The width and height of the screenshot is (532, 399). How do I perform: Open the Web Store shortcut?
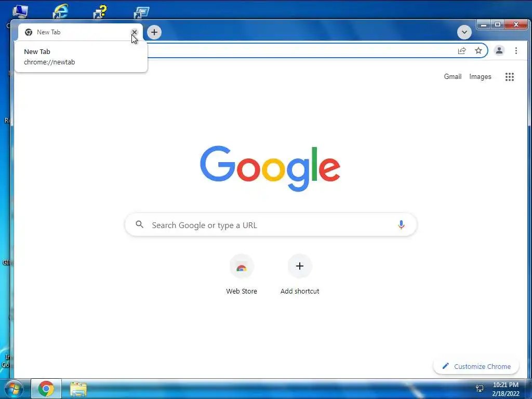pos(242,274)
